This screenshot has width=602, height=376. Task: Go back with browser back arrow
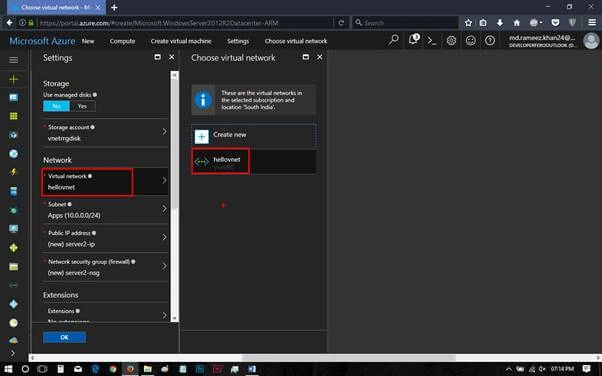[x=9, y=23]
